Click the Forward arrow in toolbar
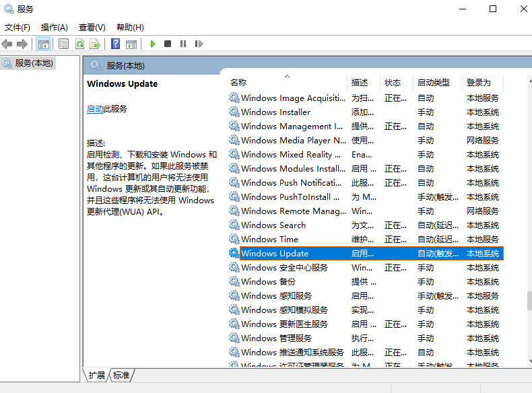Viewport: 532px width, 393px height. click(x=22, y=44)
